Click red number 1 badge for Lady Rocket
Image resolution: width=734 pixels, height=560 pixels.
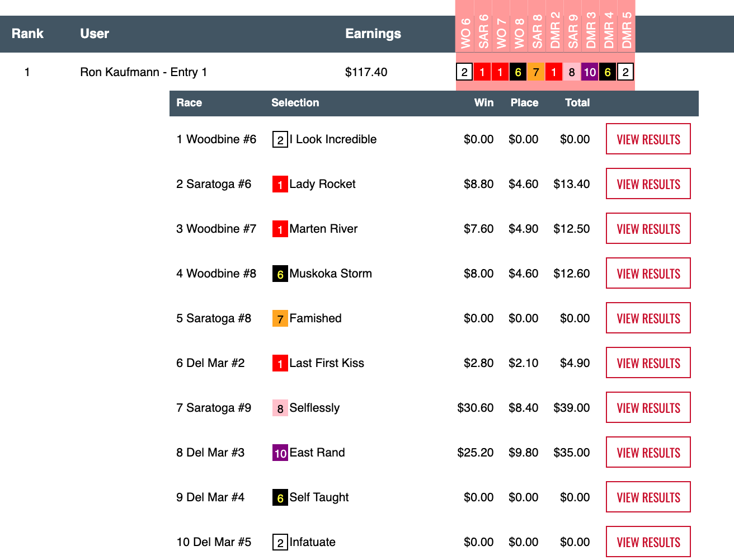pos(280,184)
